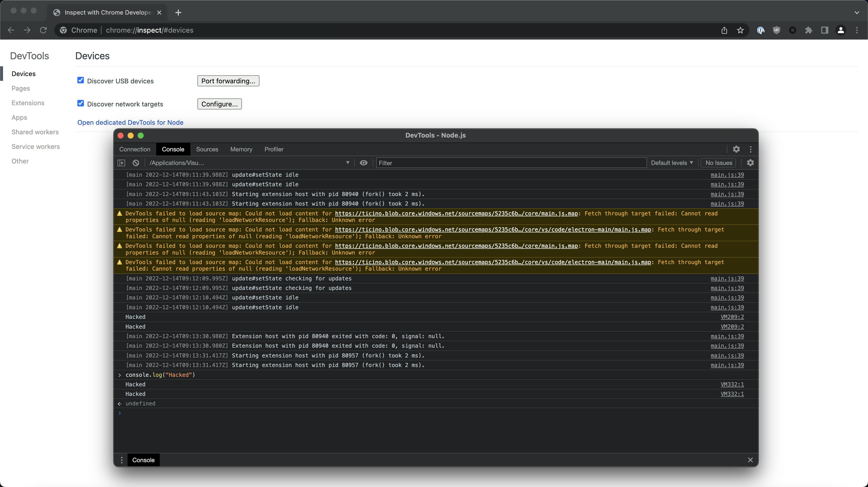Click the dark gear extension icon

(793, 30)
